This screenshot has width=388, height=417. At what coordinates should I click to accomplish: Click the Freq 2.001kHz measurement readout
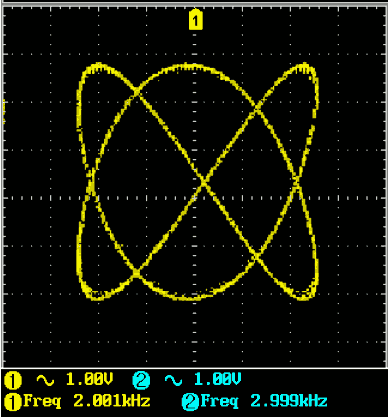pyautogui.click(x=87, y=401)
